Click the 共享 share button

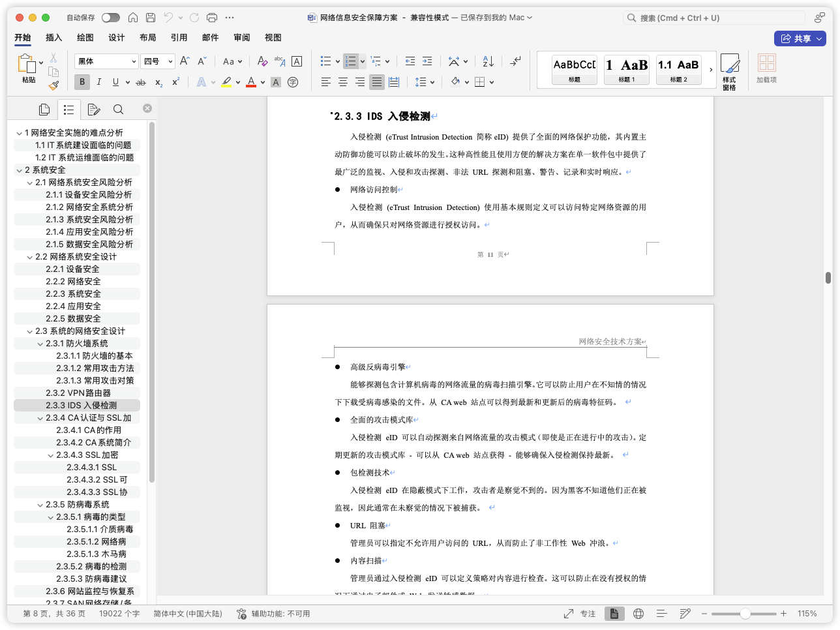pyautogui.click(x=800, y=38)
